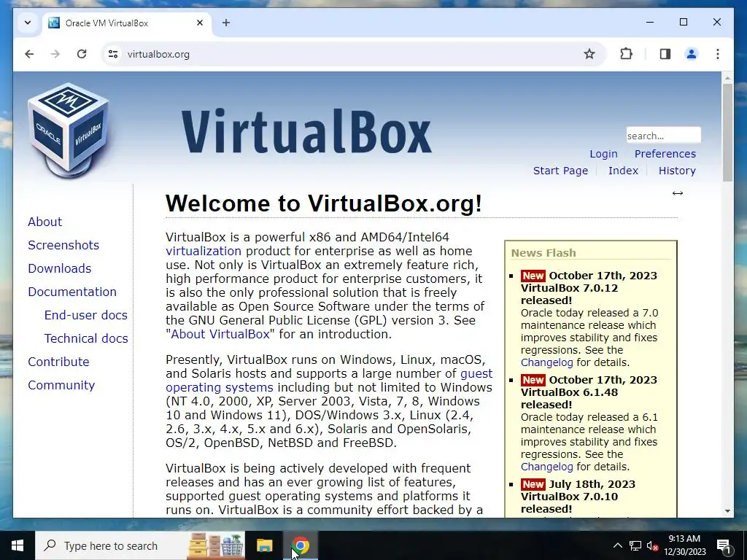Image resolution: width=747 pixels, height=560 pixels.
Task: Click the browser back arrow
Action: pos(29,54)
